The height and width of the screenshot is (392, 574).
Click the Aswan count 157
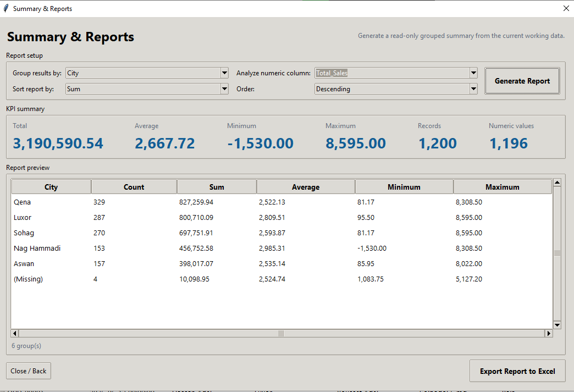coord(99,263)
